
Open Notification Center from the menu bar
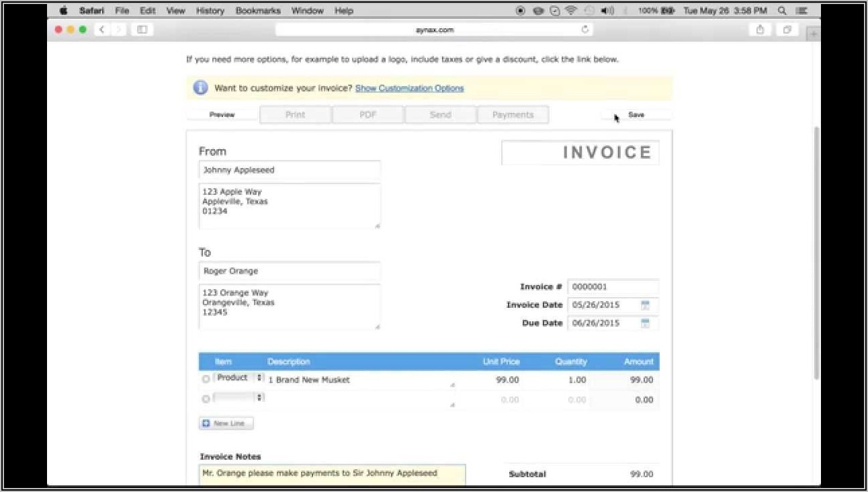coord(801,11)
